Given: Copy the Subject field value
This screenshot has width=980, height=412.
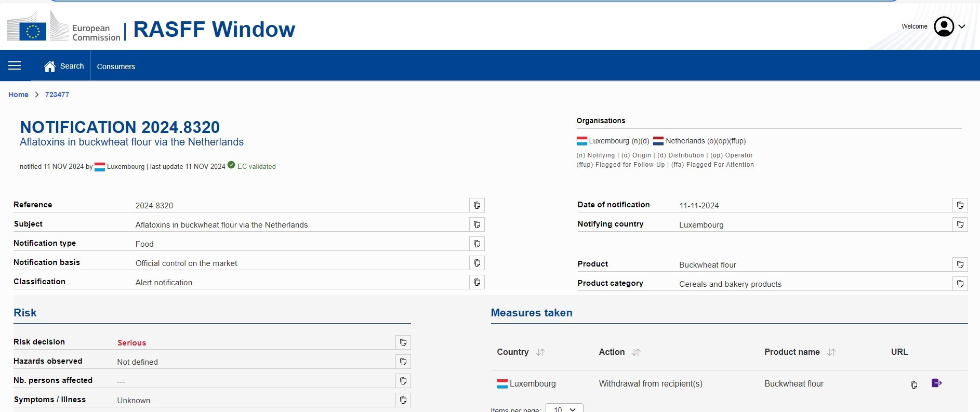Looking at the screenshot, I should 476,224.
